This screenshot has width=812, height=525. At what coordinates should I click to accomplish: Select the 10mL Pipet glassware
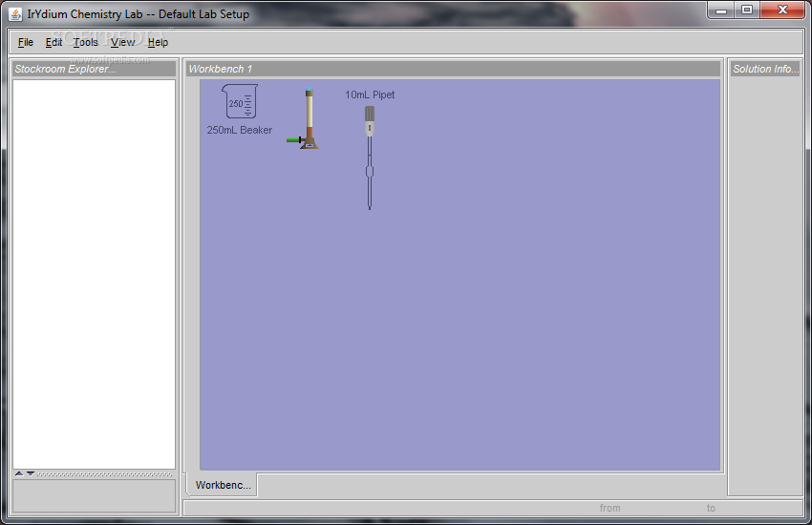point(370,157)
